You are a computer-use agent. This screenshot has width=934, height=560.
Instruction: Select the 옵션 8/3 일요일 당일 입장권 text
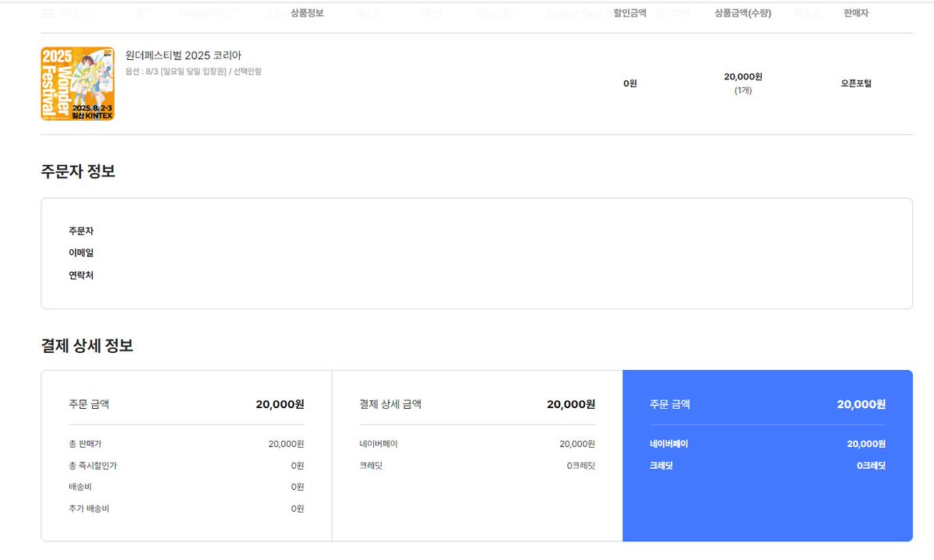tap(194, 72)
